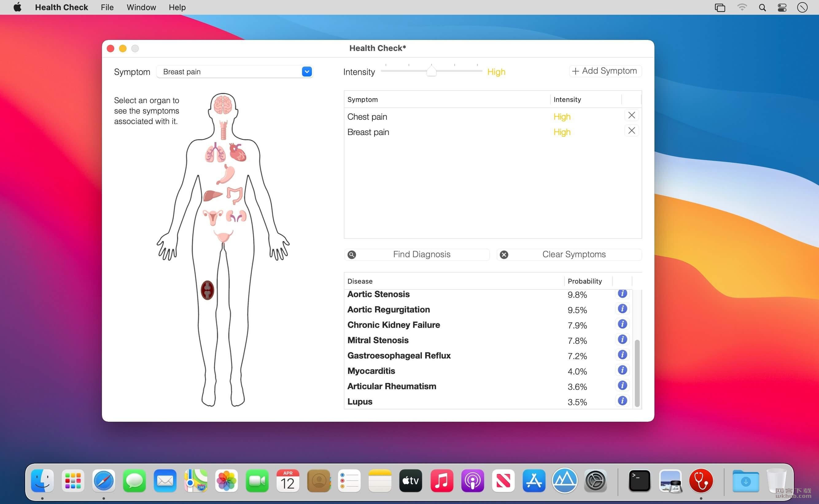The image size is (819, 504).
Task: Open the Apple menu
Action: click(x=17, y=7)
